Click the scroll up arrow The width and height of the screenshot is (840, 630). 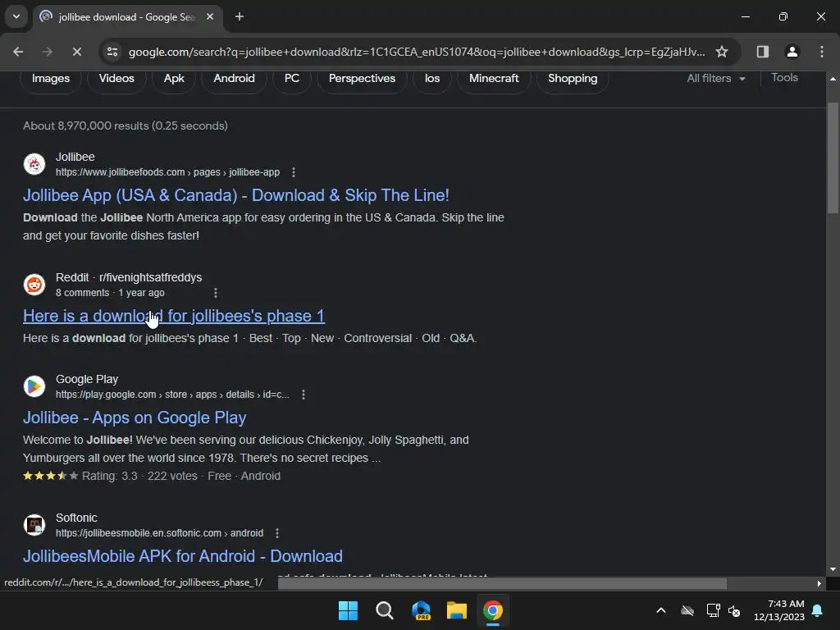833,79
